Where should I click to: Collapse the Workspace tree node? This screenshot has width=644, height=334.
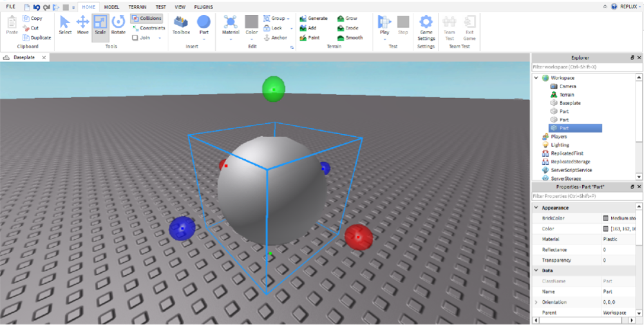tap(536, 78)
